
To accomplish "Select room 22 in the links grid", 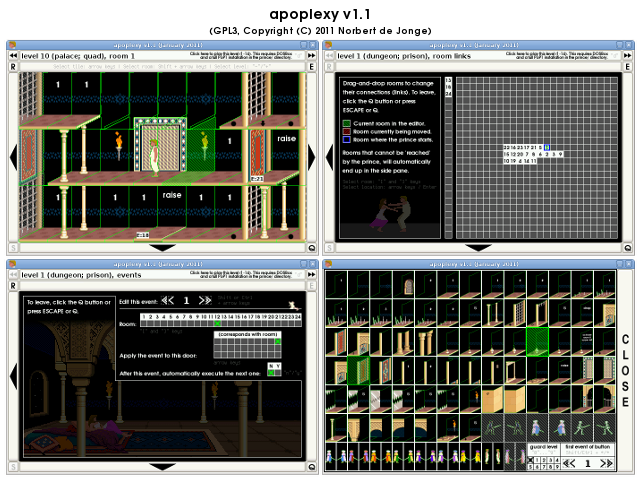I will [x=506, y=147].
